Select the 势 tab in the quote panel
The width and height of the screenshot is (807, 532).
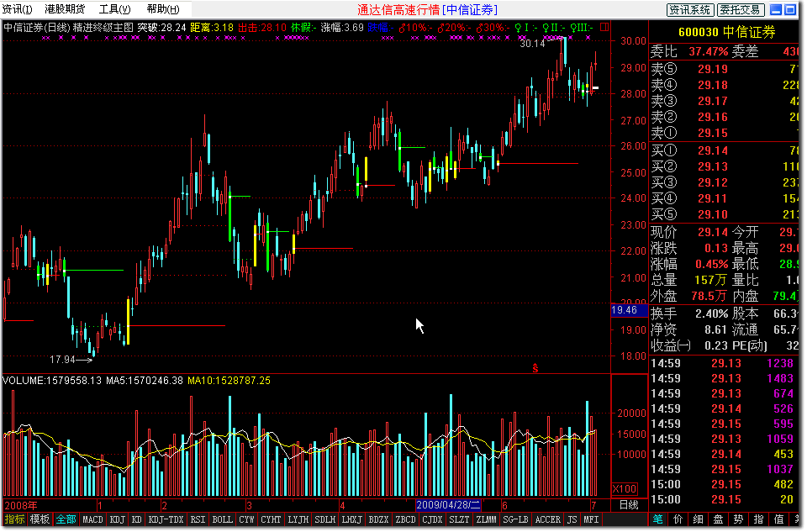[738, 519]
